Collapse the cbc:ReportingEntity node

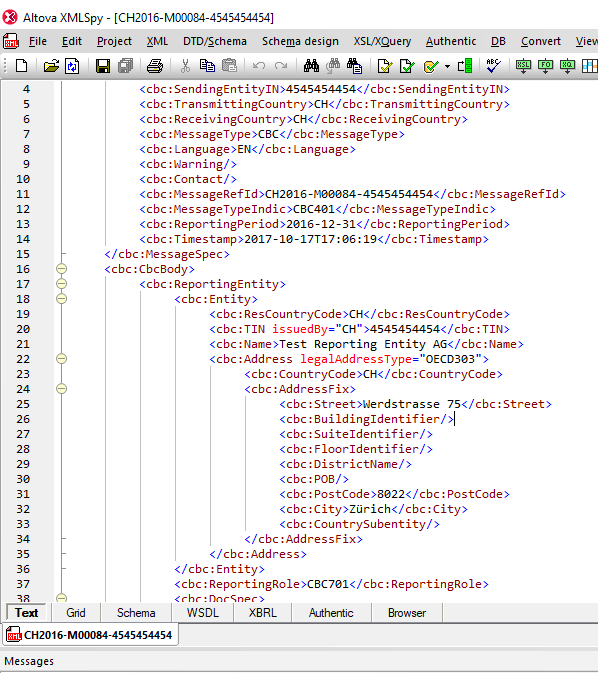(62, 284)
